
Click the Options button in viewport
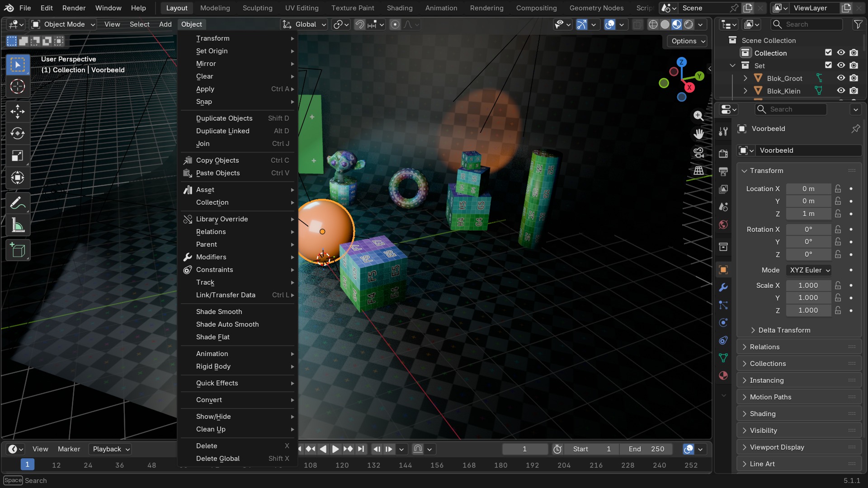point(688,41)
